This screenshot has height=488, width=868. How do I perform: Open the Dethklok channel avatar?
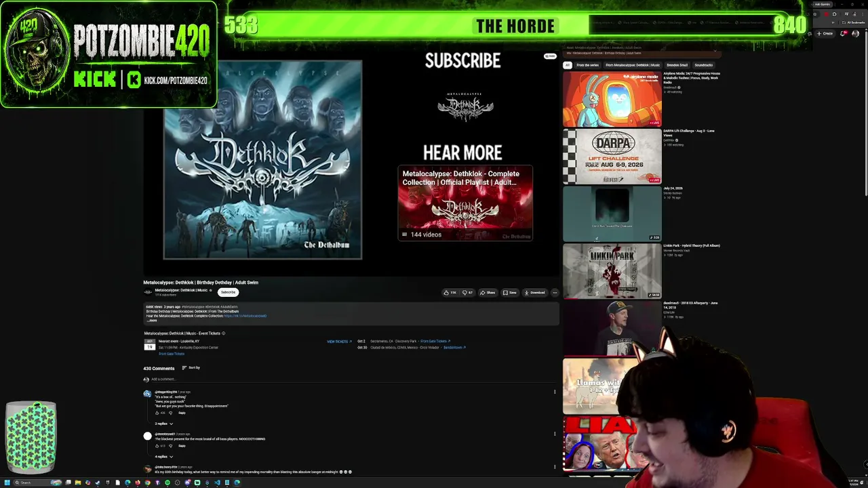(x=148, y=292)
